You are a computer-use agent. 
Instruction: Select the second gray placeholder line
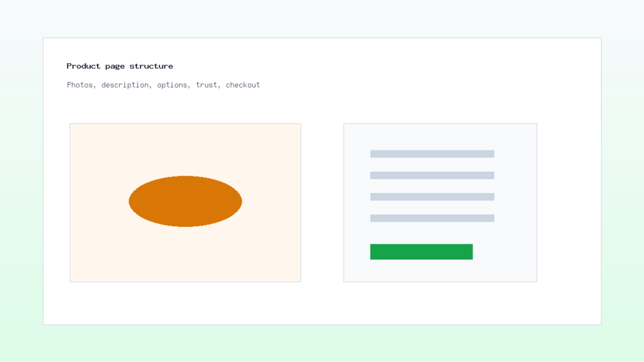click(x=432, y=175)
